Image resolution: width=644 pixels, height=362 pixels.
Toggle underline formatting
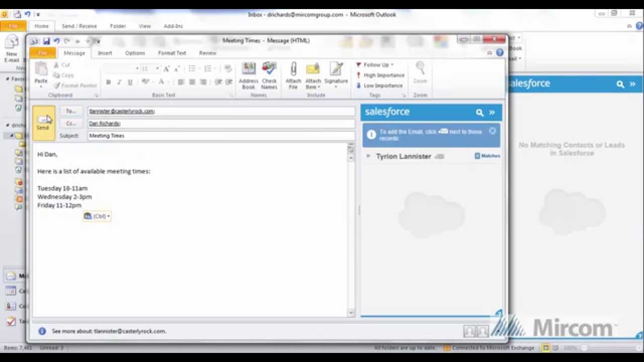tap(130, 82)
